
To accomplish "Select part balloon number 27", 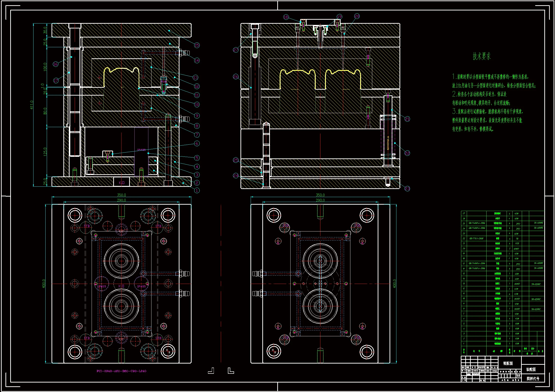I will coord(236,50).
